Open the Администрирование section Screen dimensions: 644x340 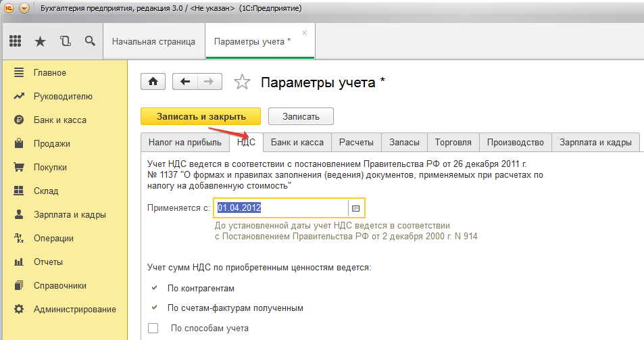click(x=74, y=309)
